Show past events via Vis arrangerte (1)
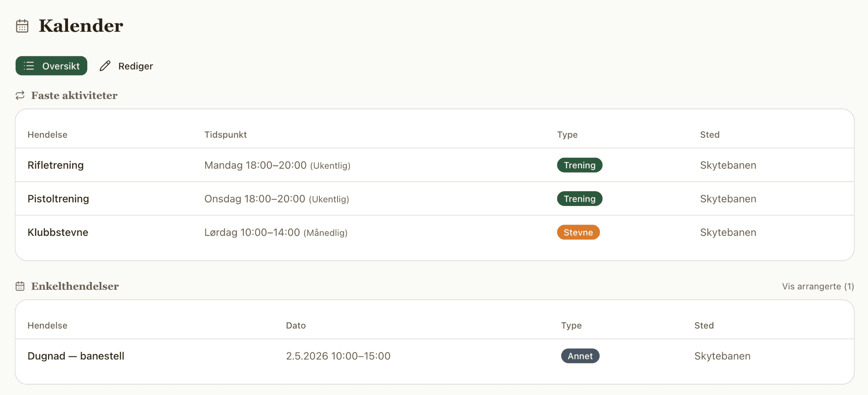Image resolution: width=868 pixels, height=395 pixels. tap(818, 286)
